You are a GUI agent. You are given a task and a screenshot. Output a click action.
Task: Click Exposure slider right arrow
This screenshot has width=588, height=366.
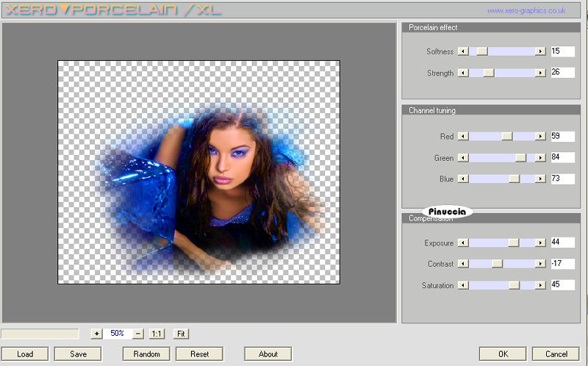[x=540, y=243]
